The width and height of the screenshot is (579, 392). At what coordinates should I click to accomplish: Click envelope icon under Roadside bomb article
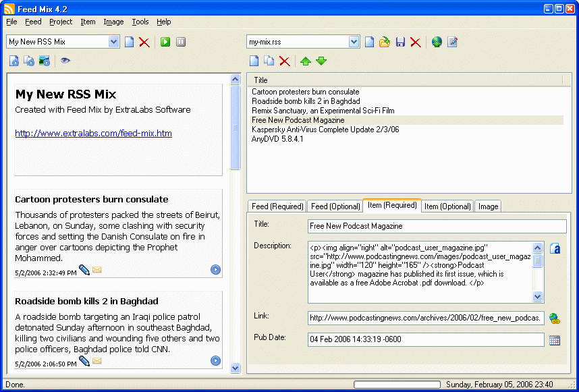click(x=96, y=360)
